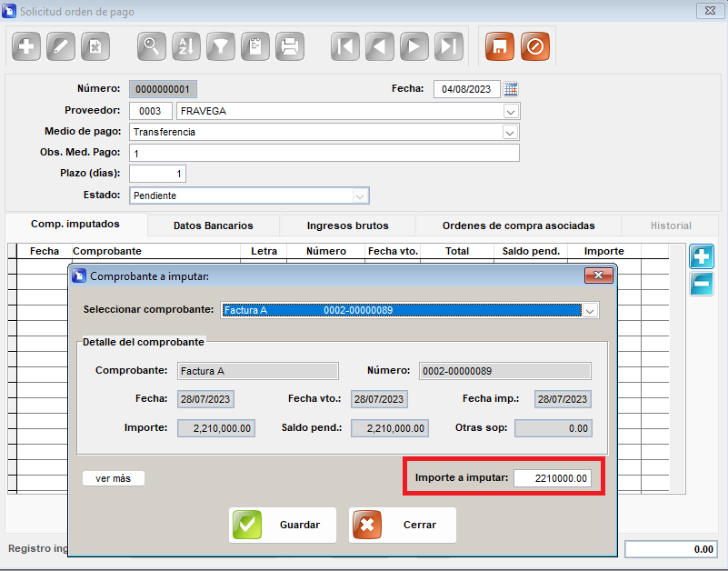Click the Letra column header
The width and height of the screenshot is (728, 571).
point(264,251)
